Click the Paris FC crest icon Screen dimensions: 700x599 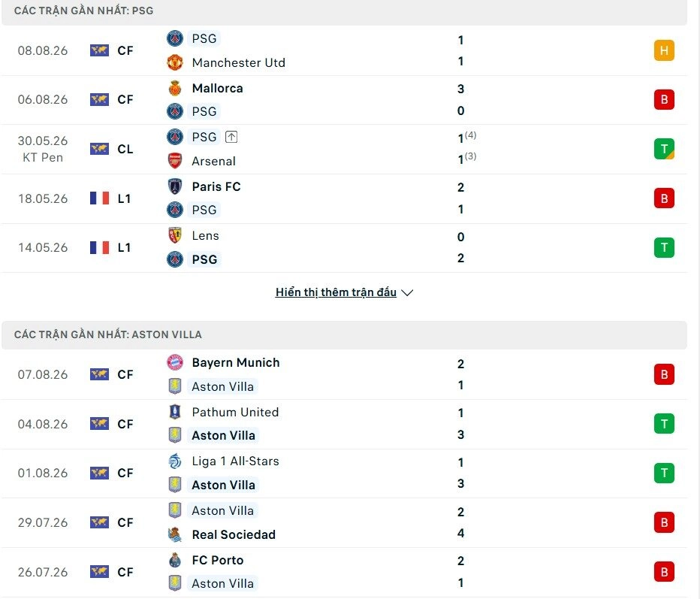174,186
